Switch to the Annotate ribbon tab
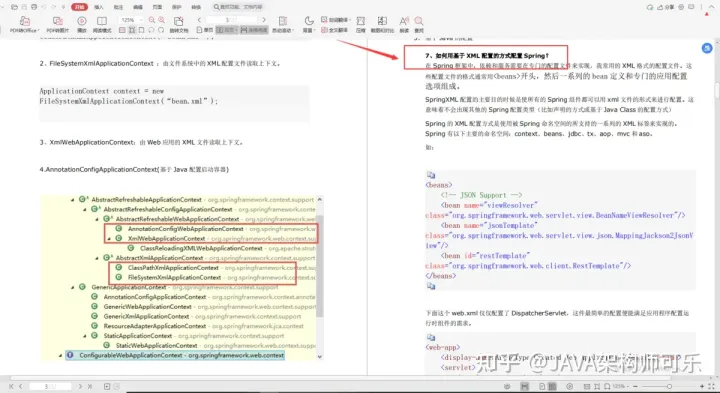This screenshot has width=720, height=393. (x=118, y=7)
